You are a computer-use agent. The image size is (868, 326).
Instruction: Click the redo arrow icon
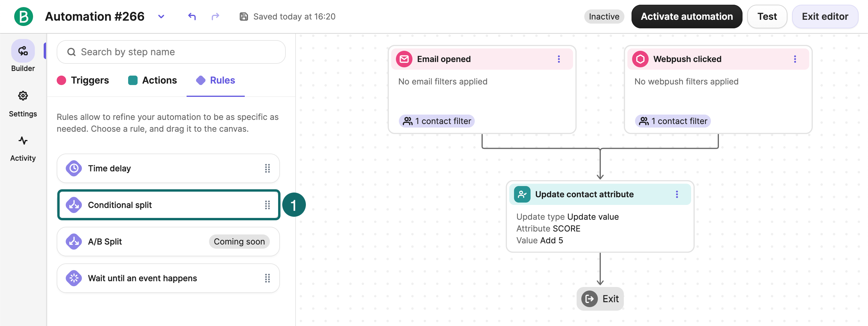(x=215, y=17)
